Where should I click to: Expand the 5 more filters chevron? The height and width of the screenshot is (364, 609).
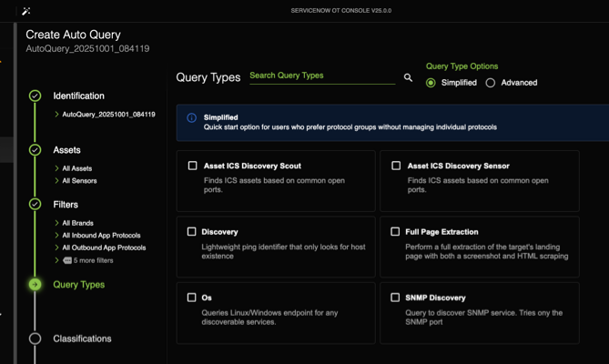tap(56, 260)
